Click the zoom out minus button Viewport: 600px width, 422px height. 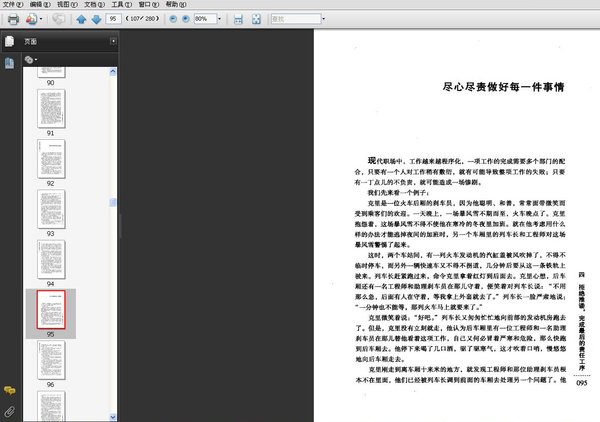171,19
